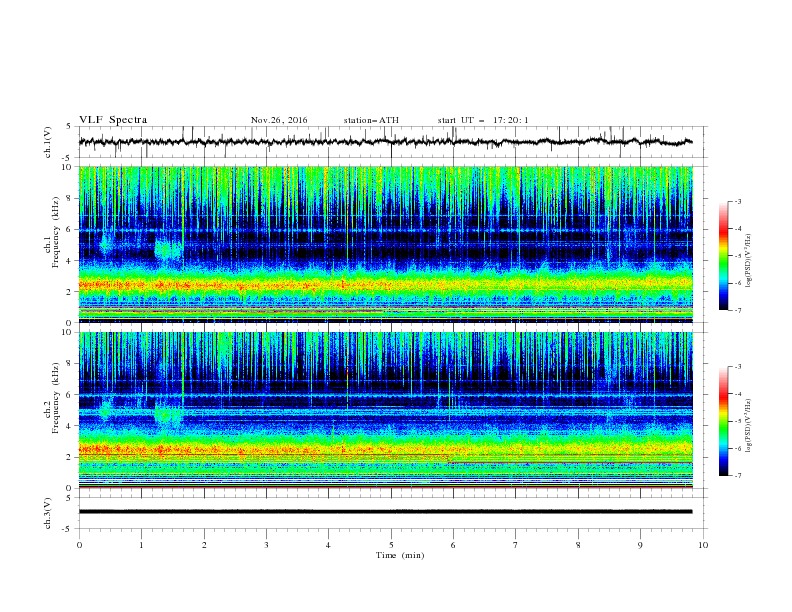Click time axis tick label "9"
Screen dimensions: 792x612
click(640, 545)
